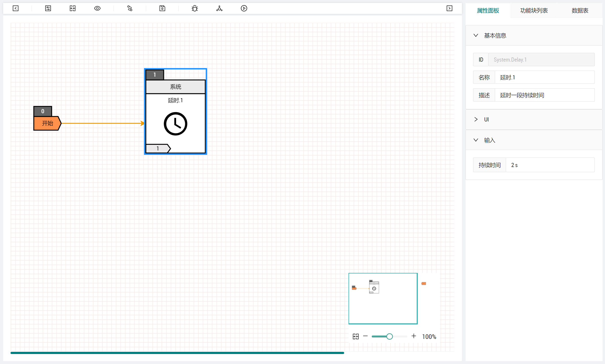Open the settings sliders toolbar icon
The image size is (605, 364).
pyautogui.click(x=48, y=8)
